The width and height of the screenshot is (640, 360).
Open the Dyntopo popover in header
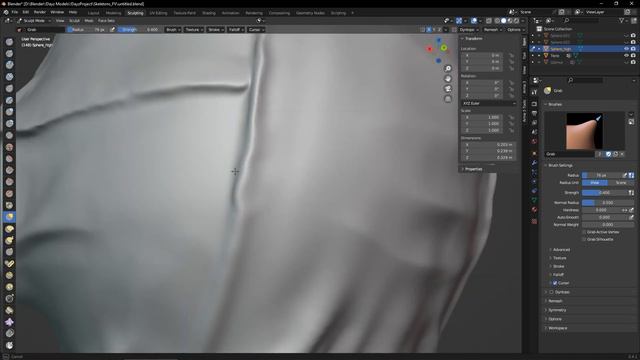click(469, 29)
